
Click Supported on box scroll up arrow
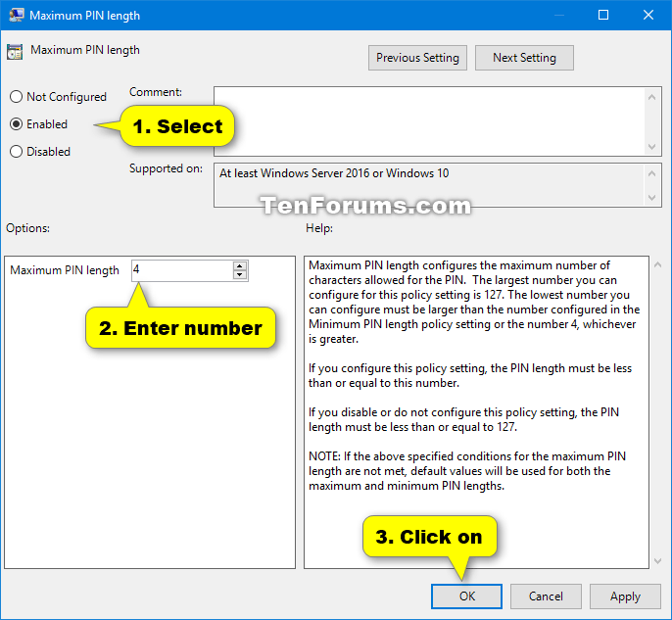(x=651, y=173)
